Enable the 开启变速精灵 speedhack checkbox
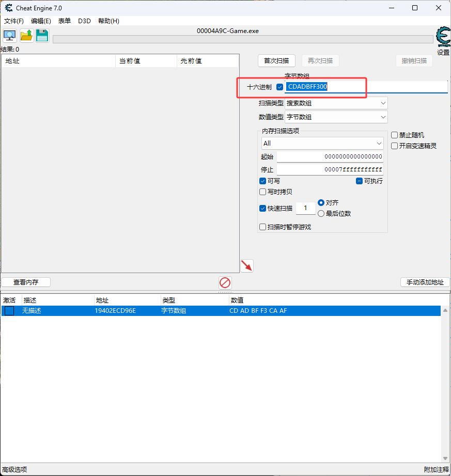 pos(394,146)
